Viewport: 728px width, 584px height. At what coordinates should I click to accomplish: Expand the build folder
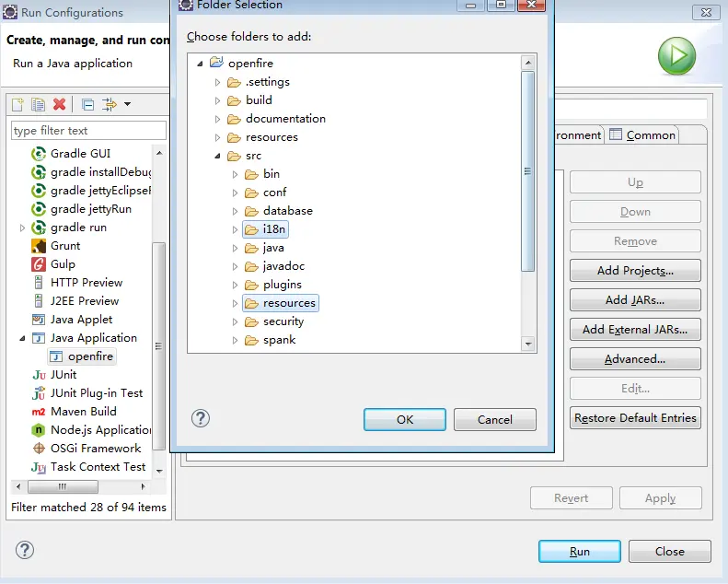(x=217, y=100)
